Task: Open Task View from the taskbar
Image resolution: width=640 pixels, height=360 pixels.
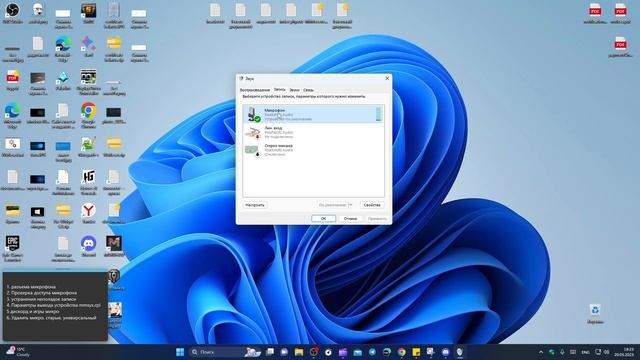Action: tap(270, 352)
